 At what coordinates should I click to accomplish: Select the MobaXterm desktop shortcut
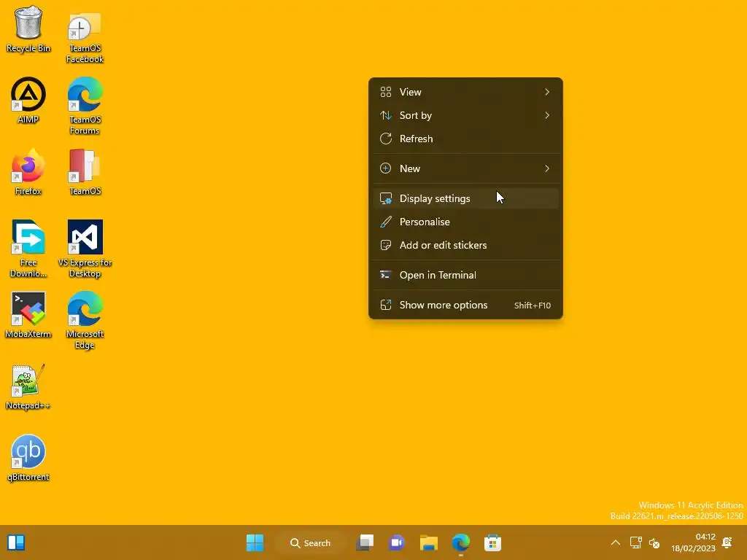[x=28, y=315]
